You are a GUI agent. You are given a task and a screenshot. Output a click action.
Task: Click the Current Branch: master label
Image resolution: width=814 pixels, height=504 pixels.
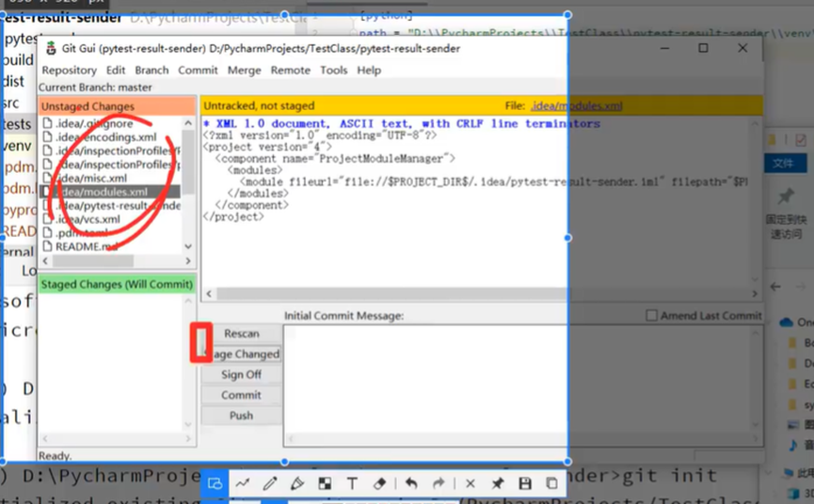tap(96, 87)
